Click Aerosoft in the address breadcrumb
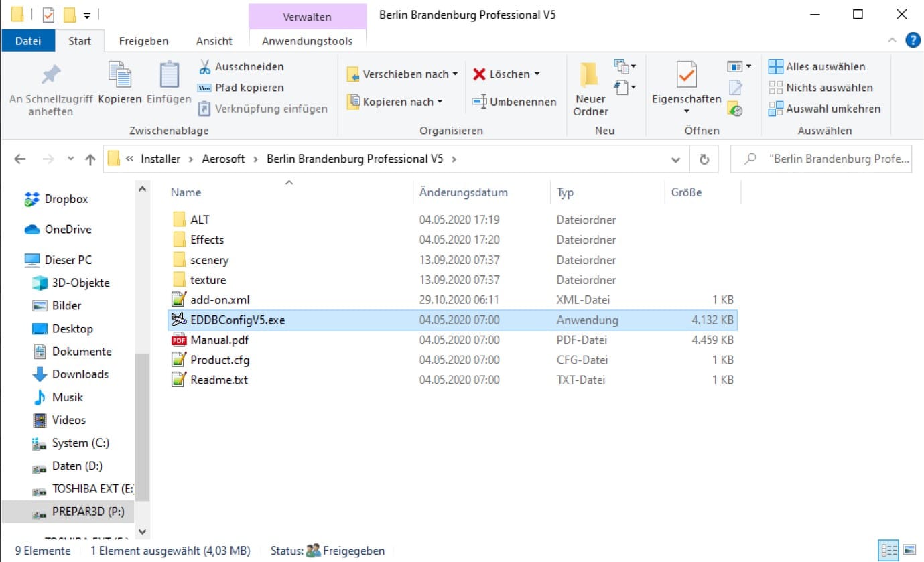 tap(223, 159)
